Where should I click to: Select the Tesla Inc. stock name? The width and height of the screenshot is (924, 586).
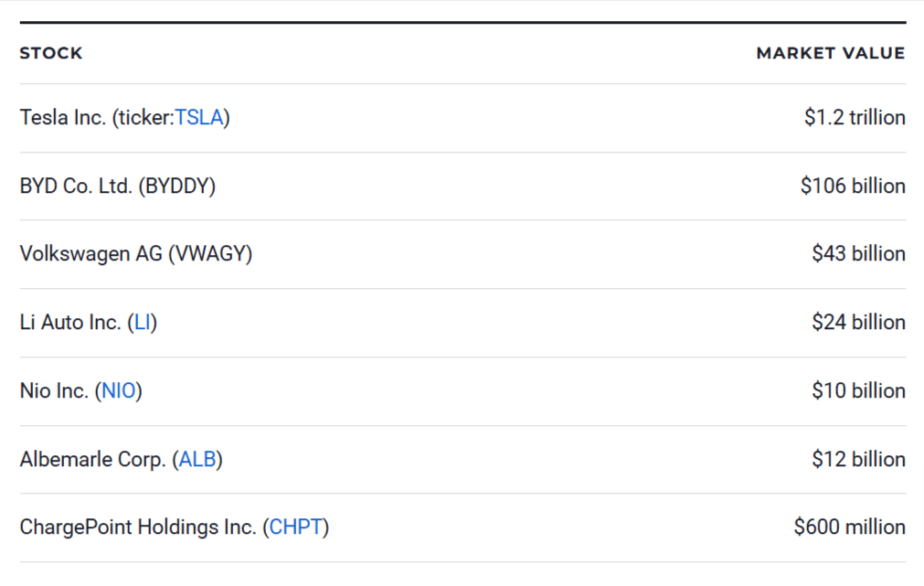(x=62, y=118)
